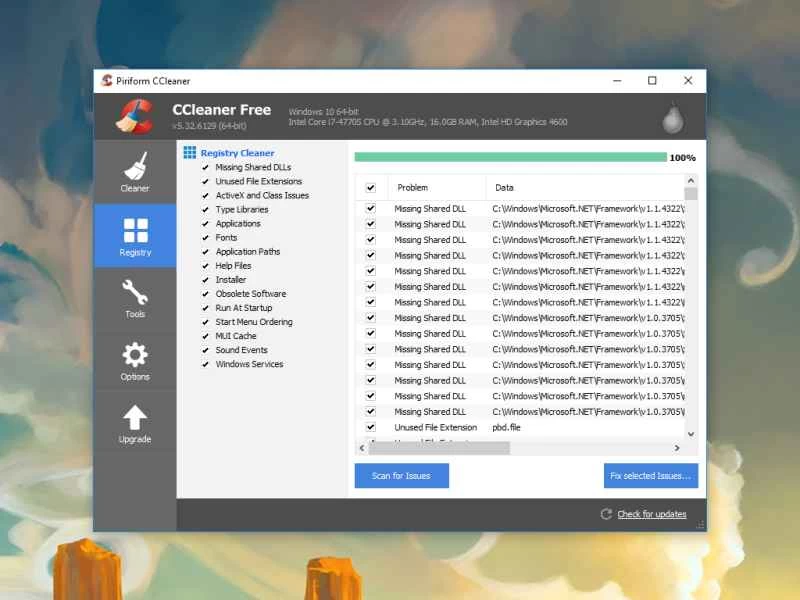800x600 pixels.
Task: Click the down arrow on the results scrollbar
Action: 689,434
